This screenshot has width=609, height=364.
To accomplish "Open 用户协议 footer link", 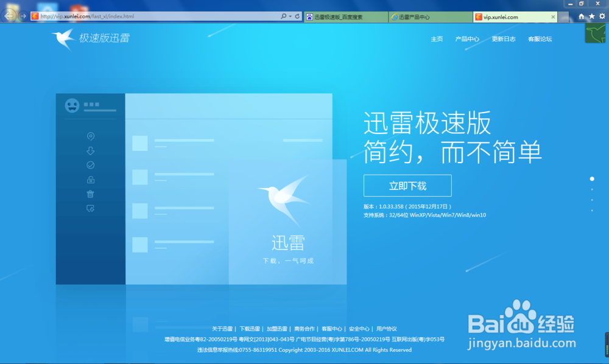I will coord(387,329).
